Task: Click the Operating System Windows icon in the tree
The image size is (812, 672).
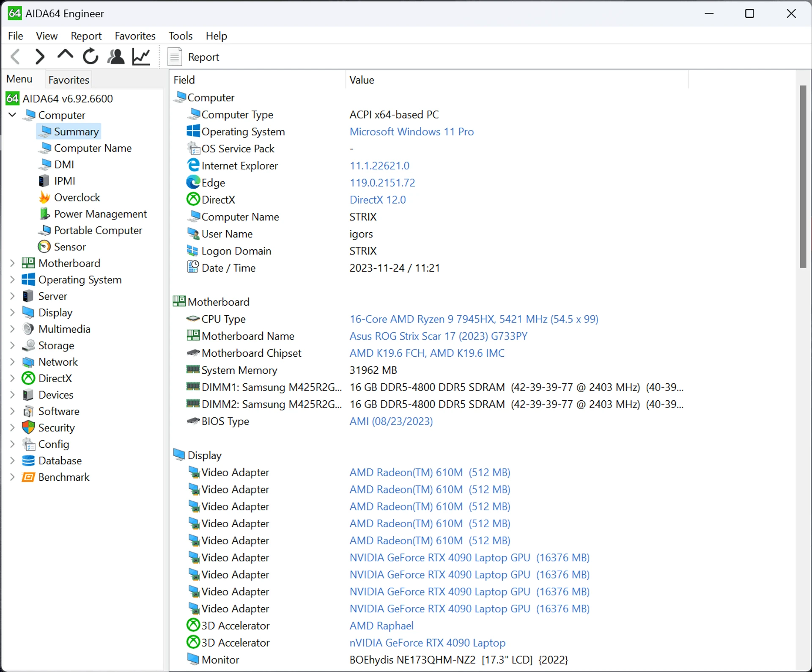Action: point(28,280)
